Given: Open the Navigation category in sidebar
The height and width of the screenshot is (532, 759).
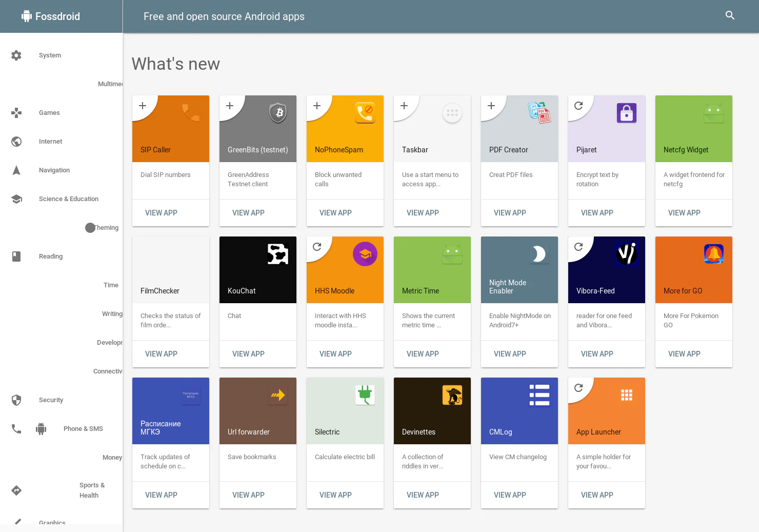Looking at the screenshot, I should coord(54,170).
